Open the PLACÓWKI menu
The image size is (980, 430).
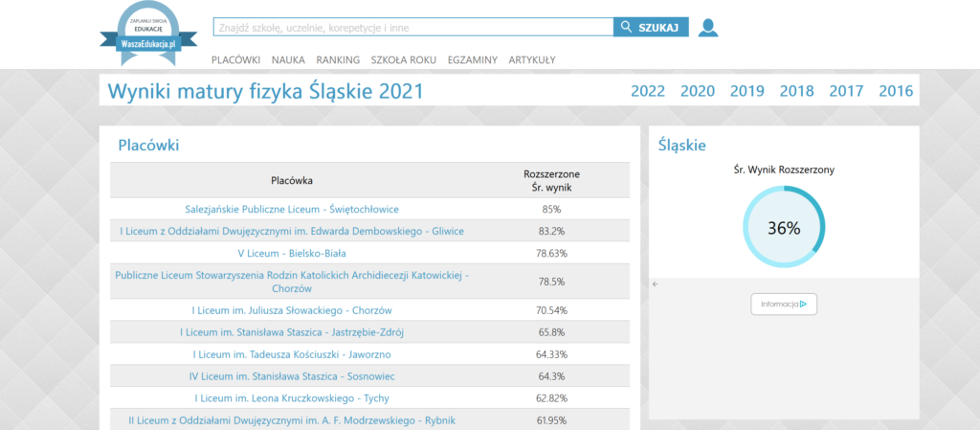click(235, 59)
